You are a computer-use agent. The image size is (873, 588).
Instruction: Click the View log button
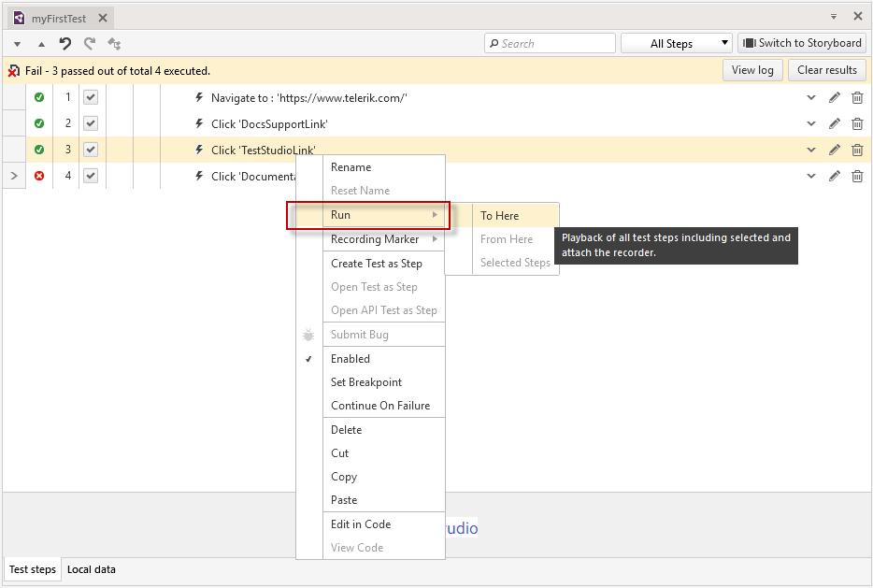tap(751, 70)
